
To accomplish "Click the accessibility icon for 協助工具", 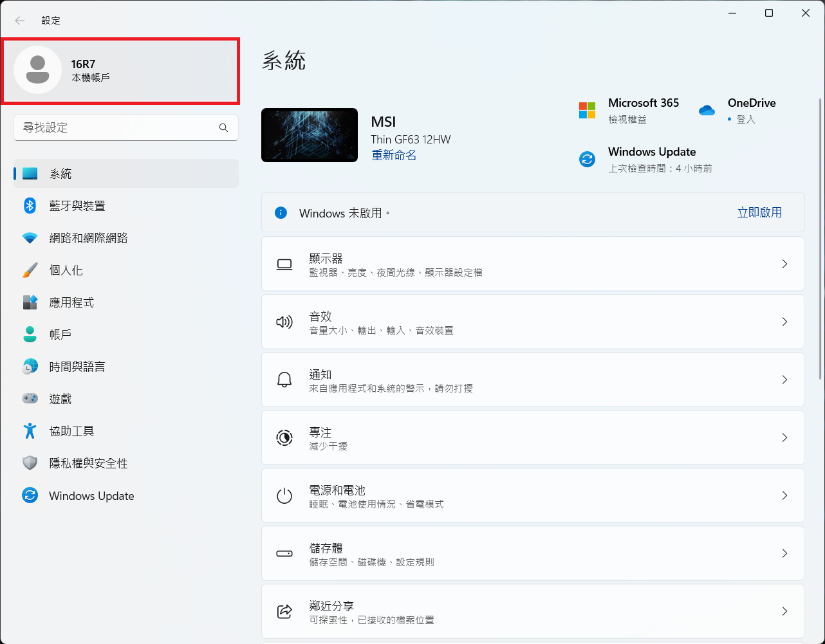I will (x=30, y=431).
